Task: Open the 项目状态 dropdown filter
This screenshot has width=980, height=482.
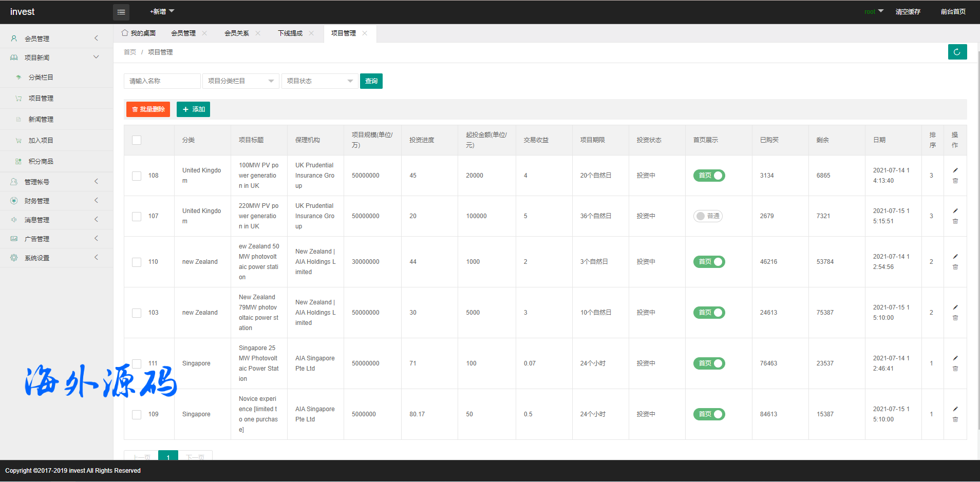Action: click(x=319, y=81)
